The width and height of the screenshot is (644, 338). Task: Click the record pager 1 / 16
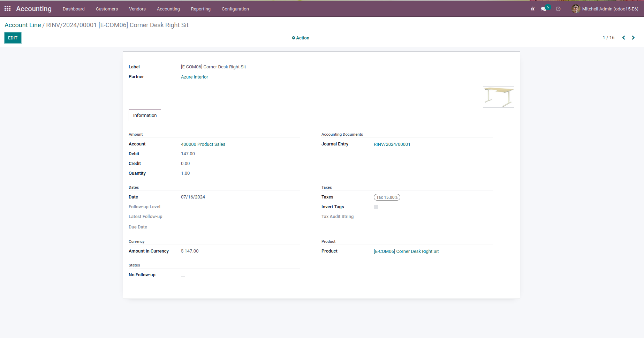click(608, 38)
